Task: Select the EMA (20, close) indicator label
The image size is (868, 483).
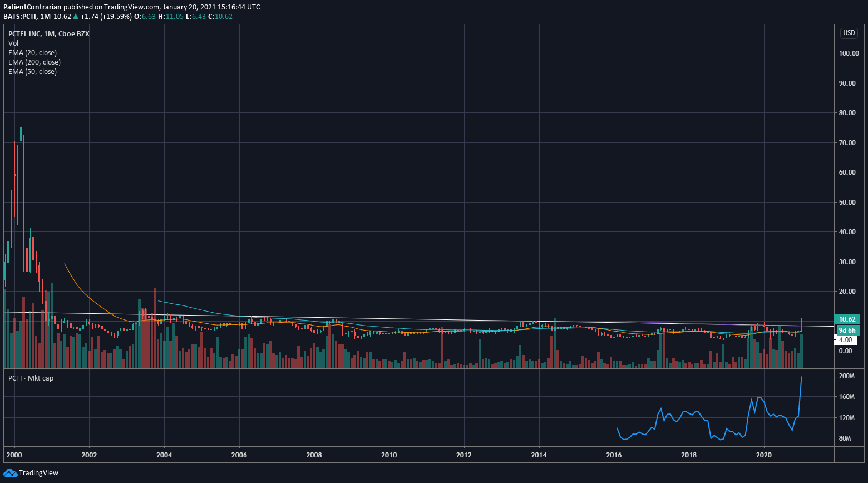Action: pyautogui.click(x=32, y=53)
